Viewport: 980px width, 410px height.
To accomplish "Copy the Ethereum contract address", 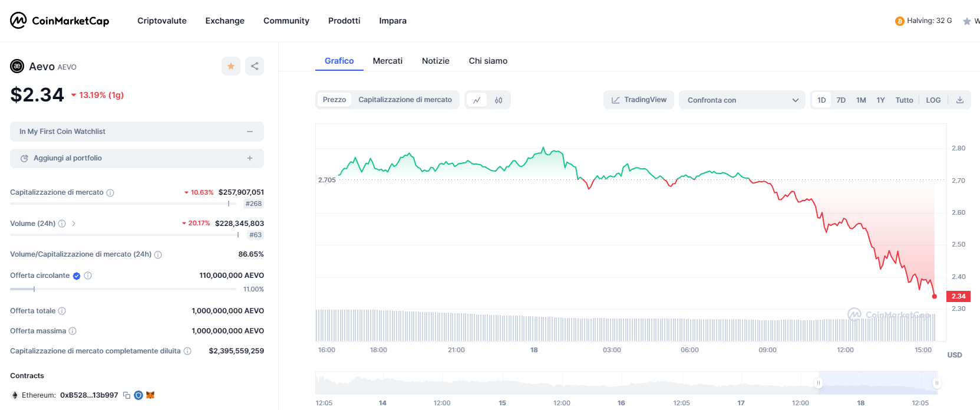I will coord(127,395).
